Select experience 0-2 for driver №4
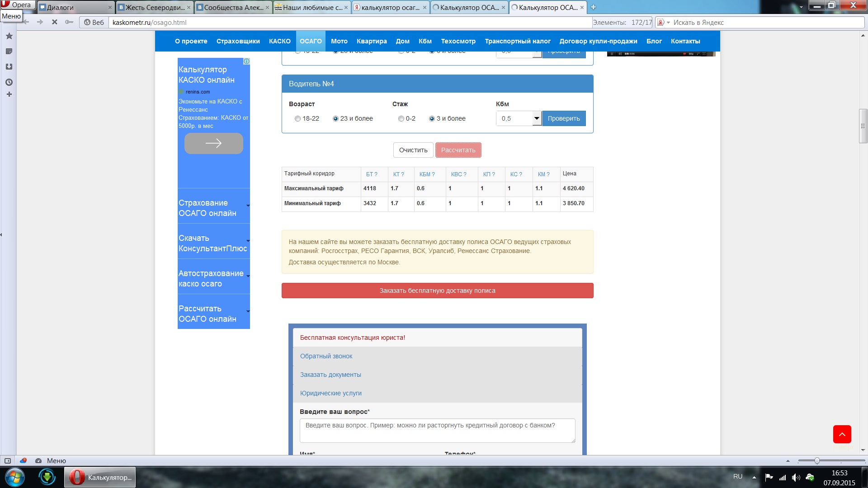The height and width of the screenshot is (488, 868). [401, 119]
